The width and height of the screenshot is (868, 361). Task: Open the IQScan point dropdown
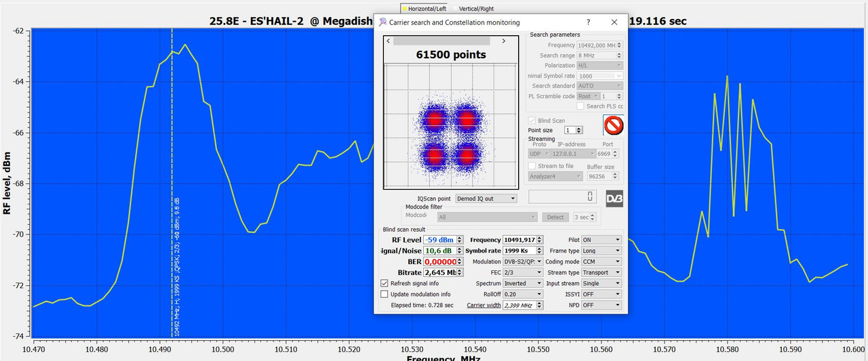(486, 198)
